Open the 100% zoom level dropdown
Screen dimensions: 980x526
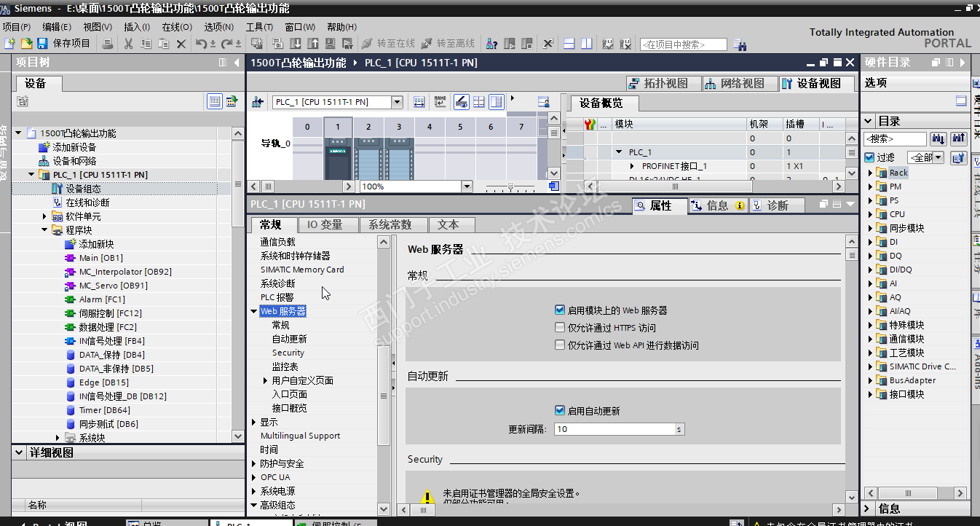pyautogui.click(x=467, y=187)
